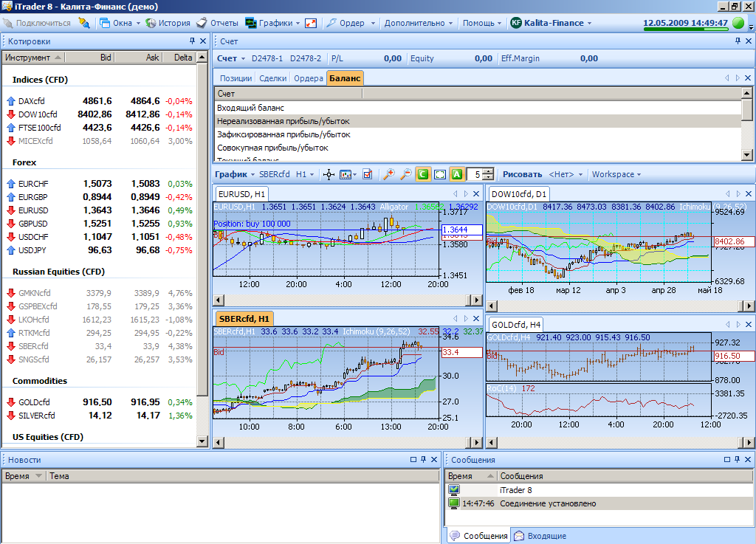Image resolution: width=756 pixels, height=544 pixels.
Task: Select the SBERcfd quote row
Action: pyautogui.click(x=100, y=346)
